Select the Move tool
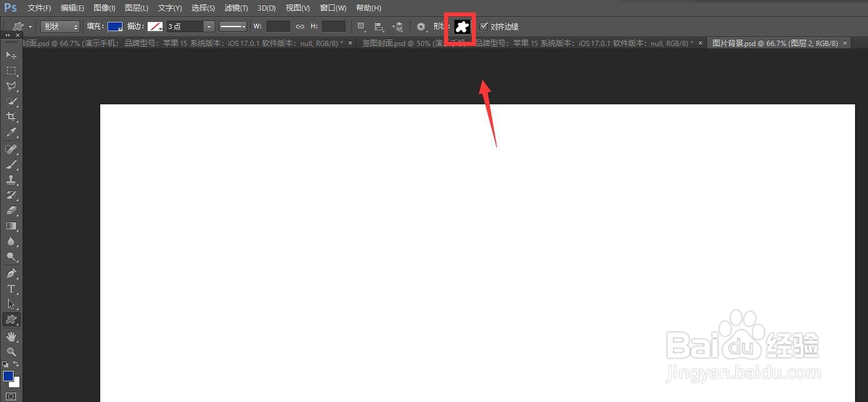 click(11, 55)
